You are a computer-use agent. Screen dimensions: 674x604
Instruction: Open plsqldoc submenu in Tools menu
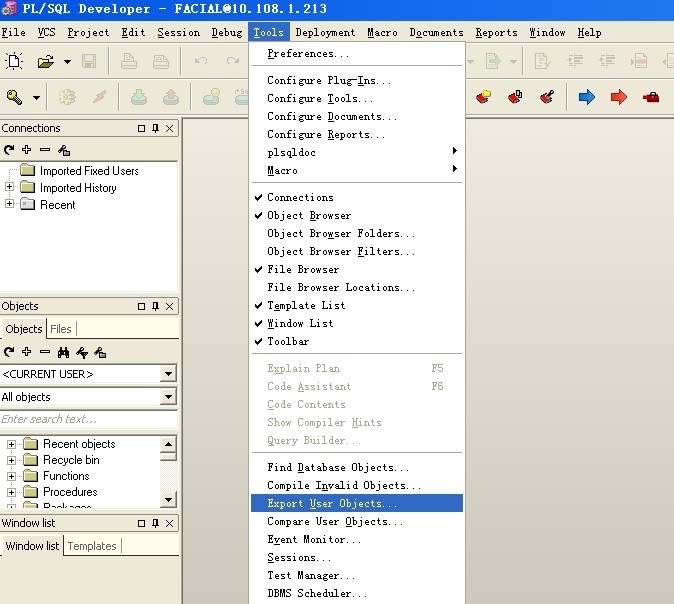tap(357, 152)
